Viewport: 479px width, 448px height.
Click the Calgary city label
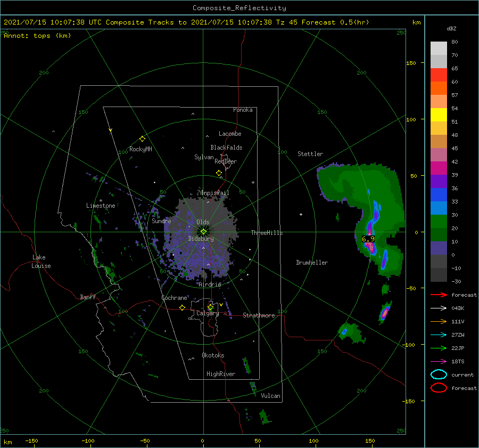(208, 313)
